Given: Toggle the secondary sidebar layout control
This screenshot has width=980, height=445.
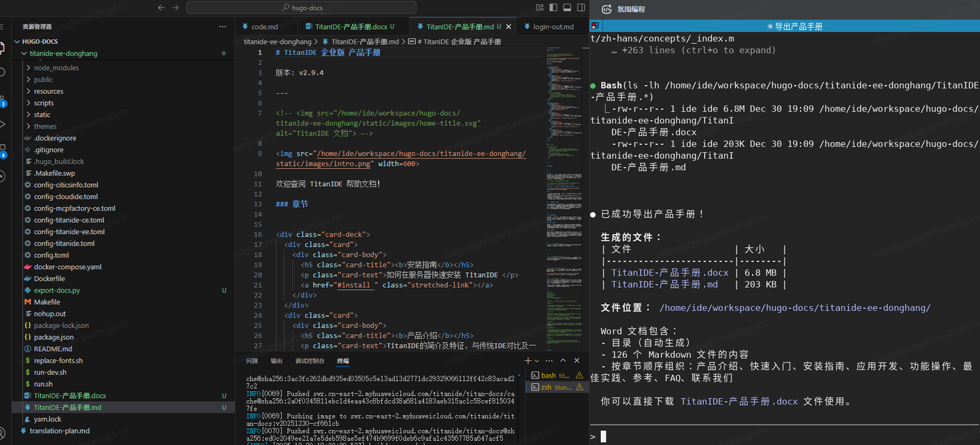Looking at the screenshot, I should [x=582, y=7].
